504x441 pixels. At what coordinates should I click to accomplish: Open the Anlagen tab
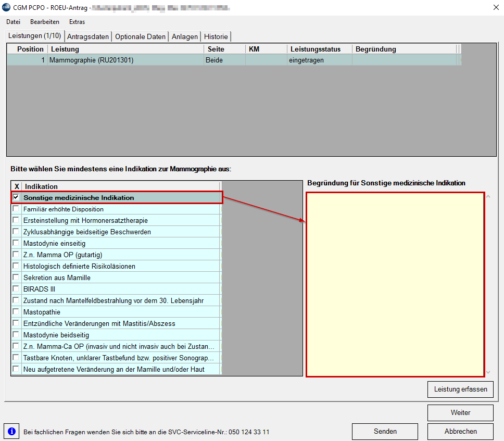pyautogui.click(x=185, y=36)
